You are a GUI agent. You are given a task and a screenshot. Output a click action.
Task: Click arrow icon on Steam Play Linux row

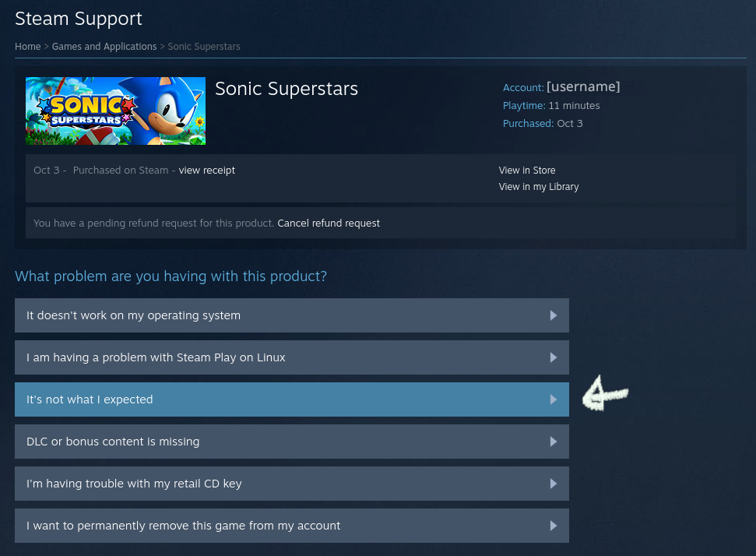tap(553, 357)
